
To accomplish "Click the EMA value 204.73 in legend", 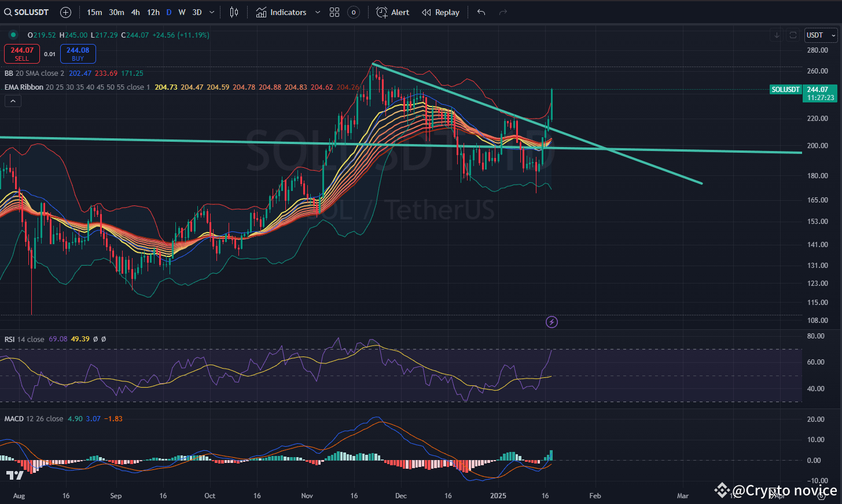I will [166, 87].
